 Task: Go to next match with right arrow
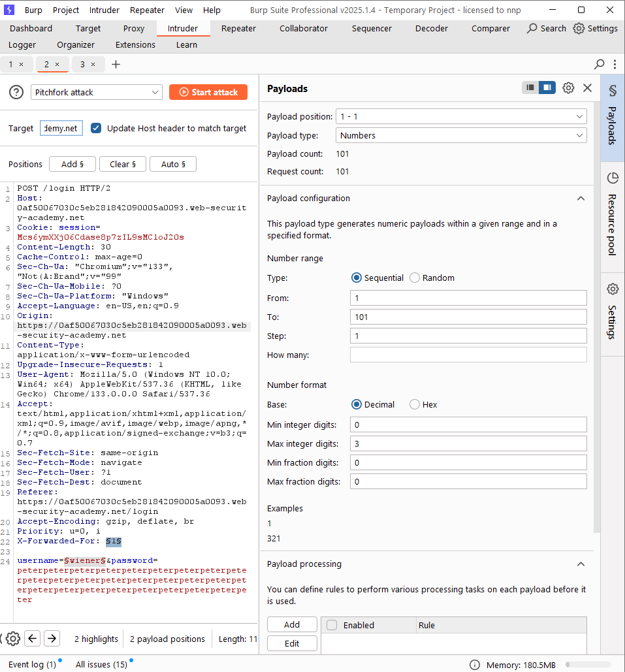[52, 639]
